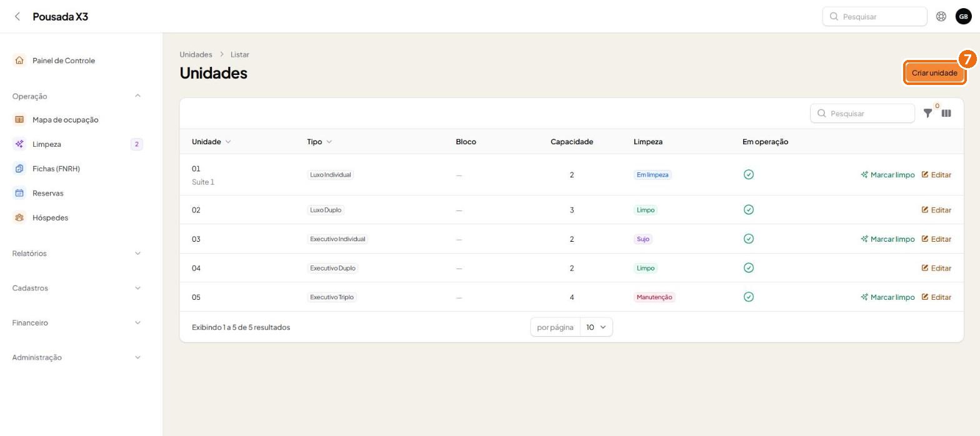This screenshot has height=436, width=980.
Task: Click the operation status check for unit 01
Action: [749, 174]
